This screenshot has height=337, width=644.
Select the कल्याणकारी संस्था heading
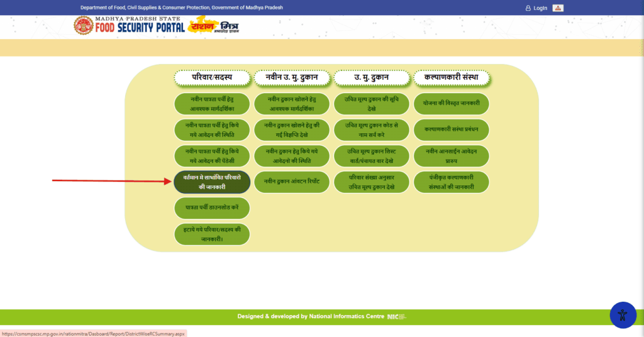click(451, 77)
